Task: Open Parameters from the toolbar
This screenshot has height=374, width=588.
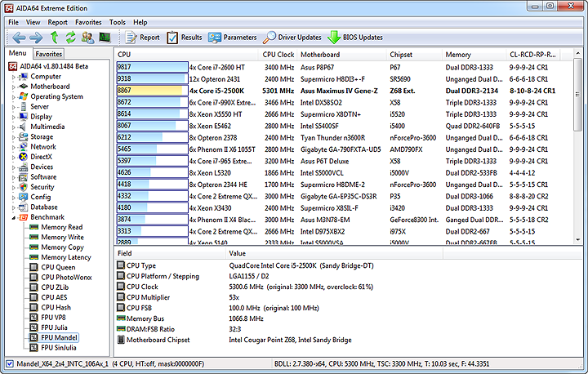Action: 233,38
